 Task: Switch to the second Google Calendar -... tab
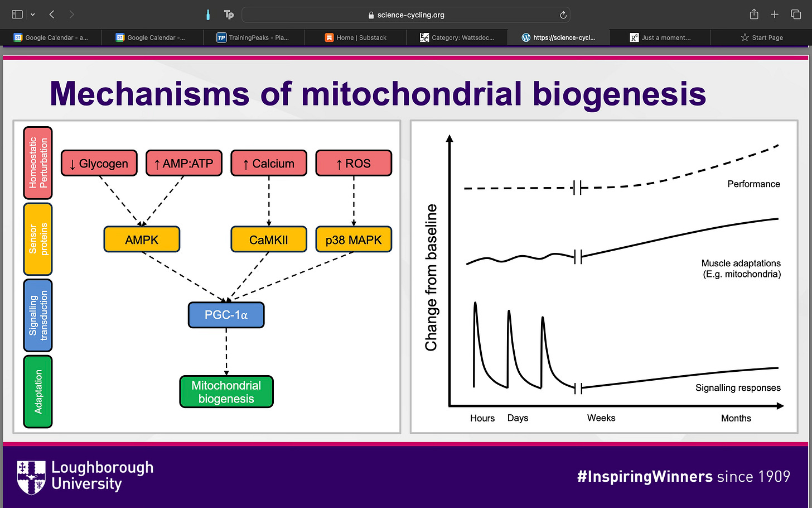(153, 37)
